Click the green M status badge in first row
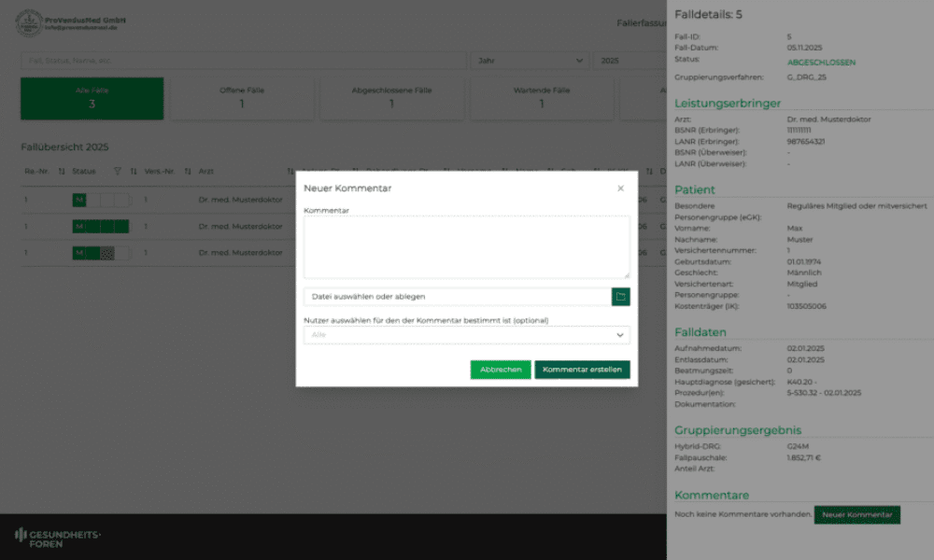934x560 pixels. pyautogui.click(x=79, y=200)
